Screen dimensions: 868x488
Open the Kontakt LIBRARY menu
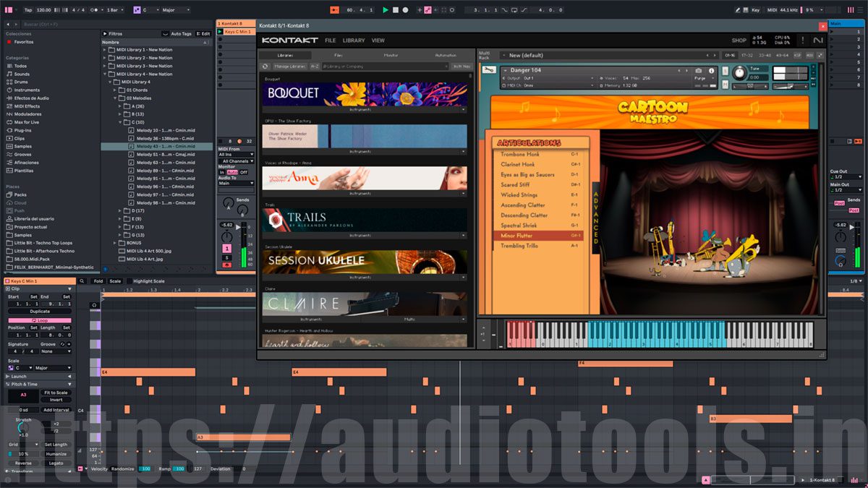point(354,40)
